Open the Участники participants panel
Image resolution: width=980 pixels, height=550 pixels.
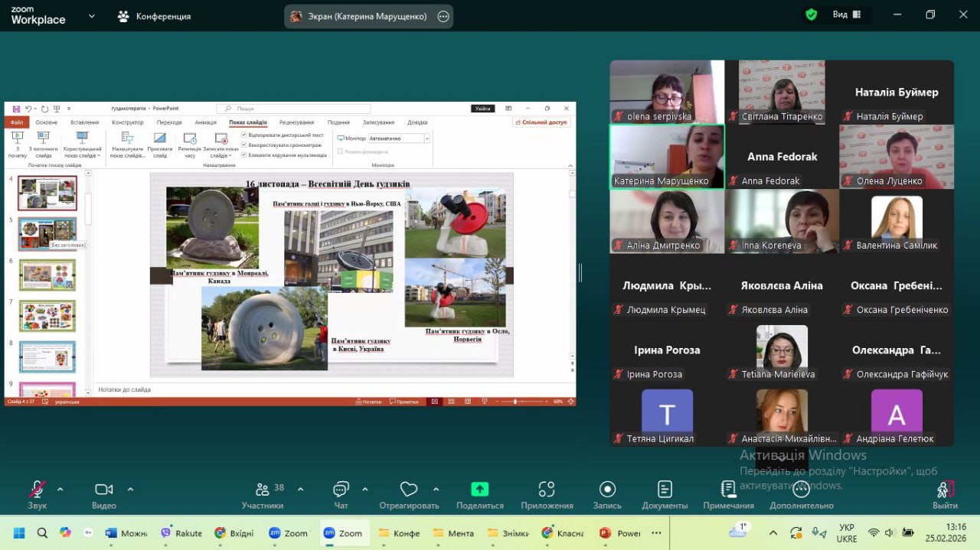[263, 490]
